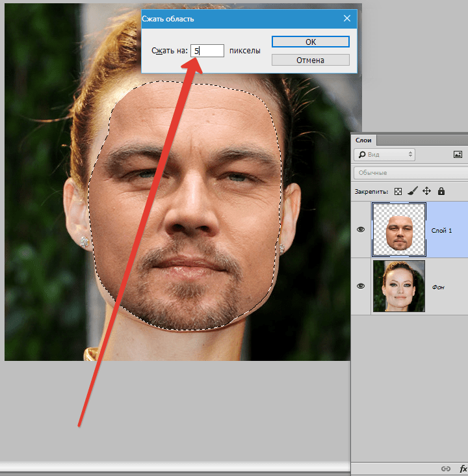Click the lock image pixels brush icon

[x=412, y=191]
